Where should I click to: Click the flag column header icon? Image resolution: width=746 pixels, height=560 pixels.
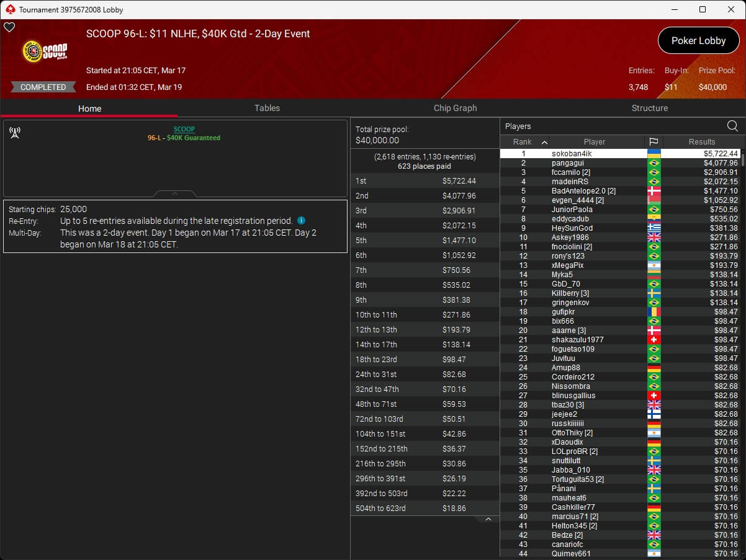654,142
